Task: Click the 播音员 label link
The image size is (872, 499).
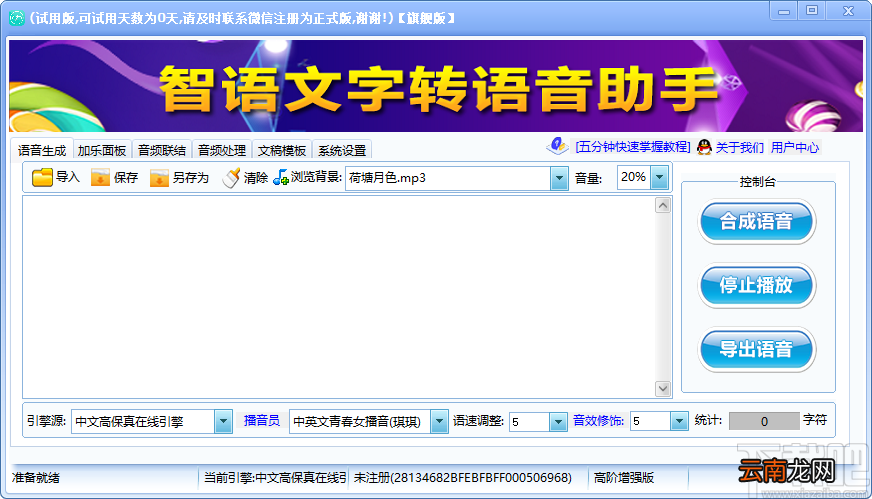Action: click(261, 421)
